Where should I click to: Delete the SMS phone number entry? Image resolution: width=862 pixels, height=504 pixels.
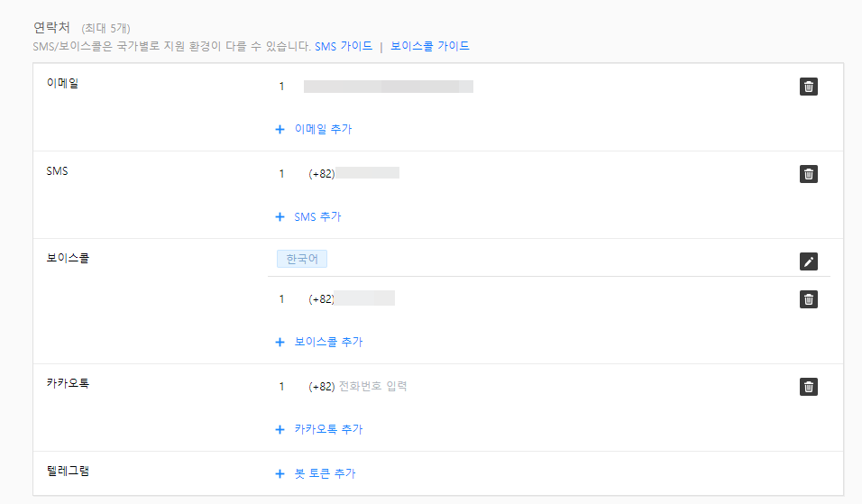809,174
